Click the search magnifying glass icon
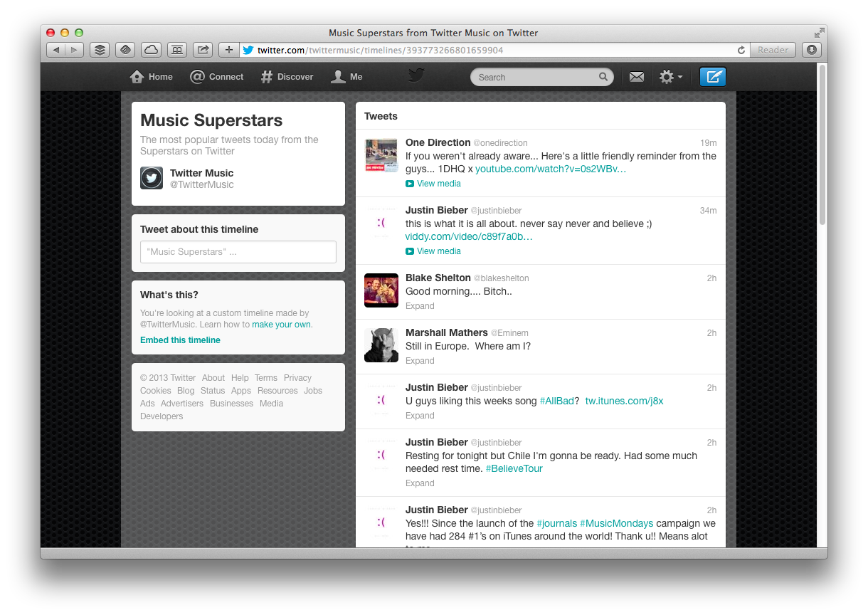The height and width of the screenshot is (615, 868). (x=603, y=77)
